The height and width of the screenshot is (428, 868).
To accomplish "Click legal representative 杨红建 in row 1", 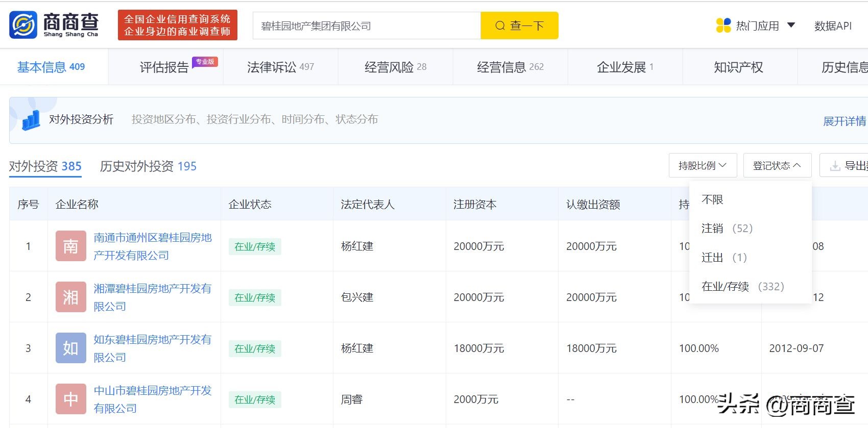I will pyautogui.click(x=357, y=246).
